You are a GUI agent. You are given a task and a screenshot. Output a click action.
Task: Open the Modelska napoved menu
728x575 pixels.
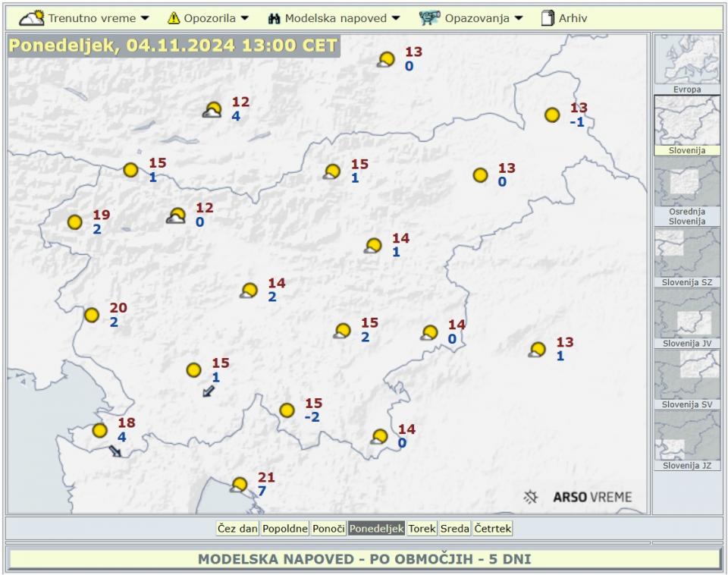coord(342,17)
